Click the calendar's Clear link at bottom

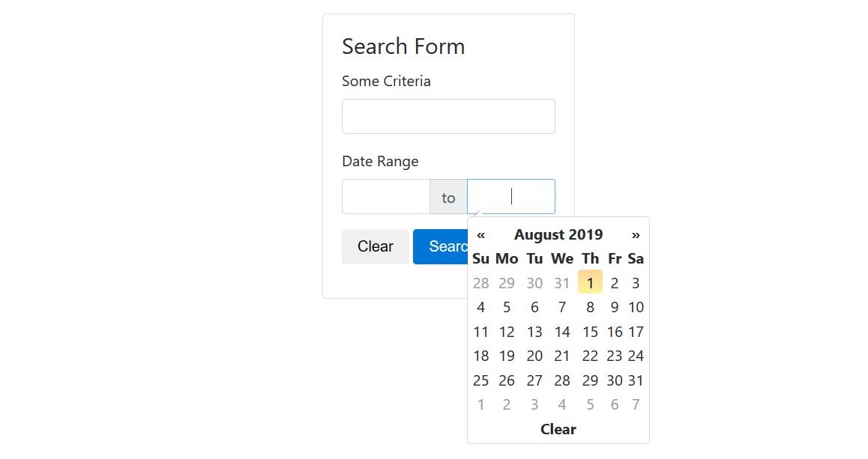[558, 429]
